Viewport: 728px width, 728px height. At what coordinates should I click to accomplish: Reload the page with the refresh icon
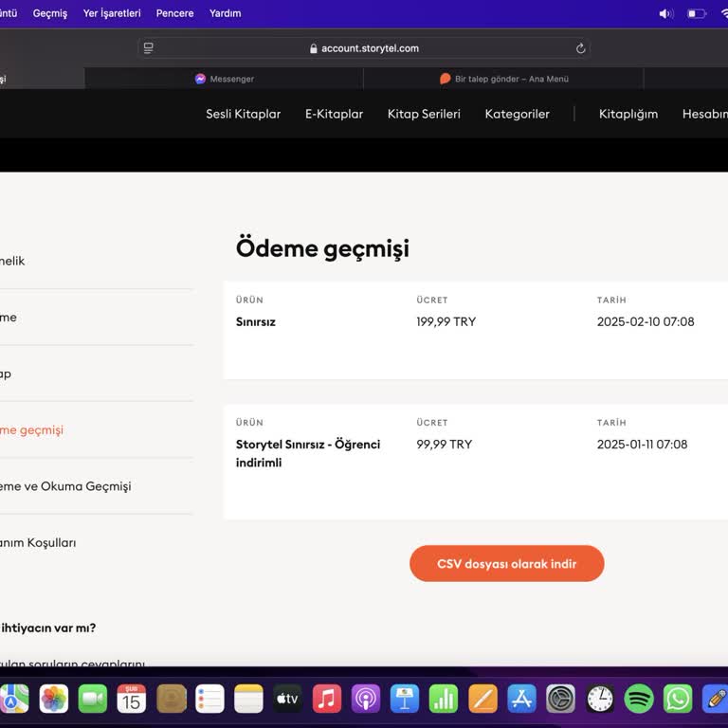point(580,48)
